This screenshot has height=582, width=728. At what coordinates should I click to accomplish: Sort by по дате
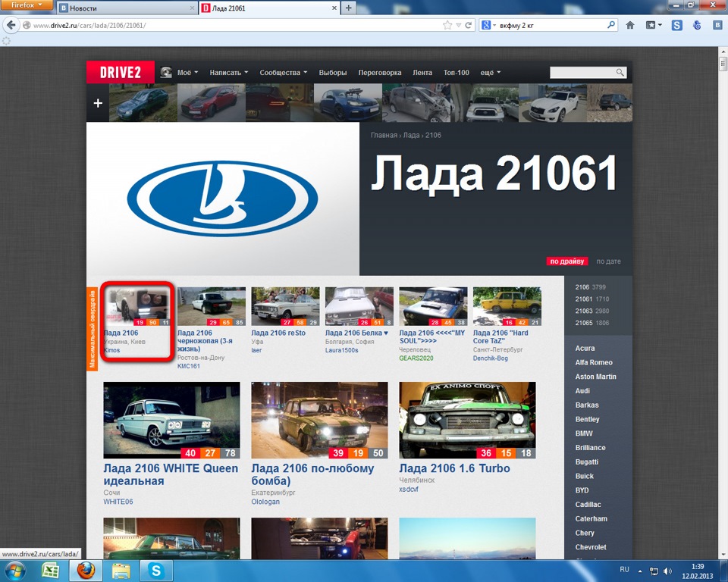[x=608, y=261]
